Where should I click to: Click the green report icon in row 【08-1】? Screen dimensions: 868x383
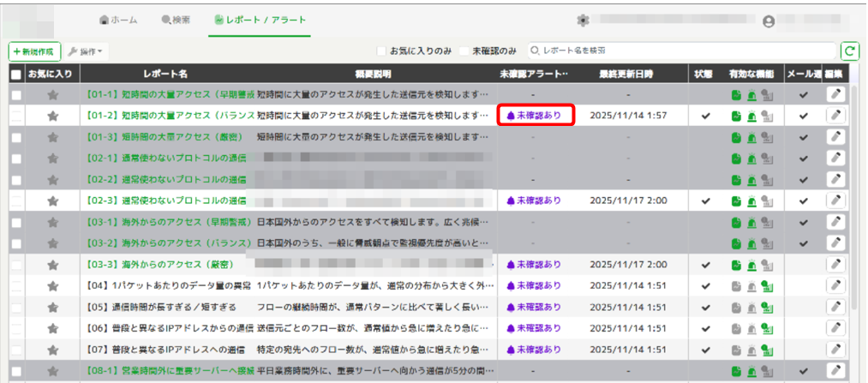[x=736, y=371]
